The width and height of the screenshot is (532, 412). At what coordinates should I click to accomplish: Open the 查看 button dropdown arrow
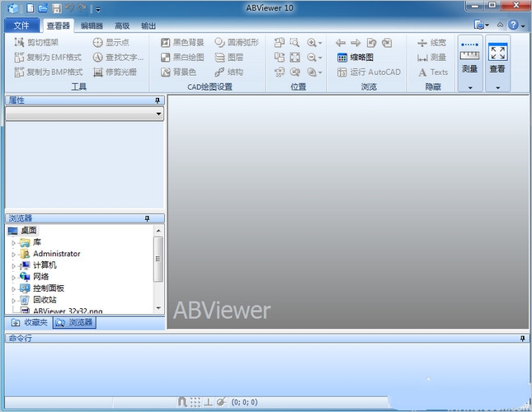(497, 87)
